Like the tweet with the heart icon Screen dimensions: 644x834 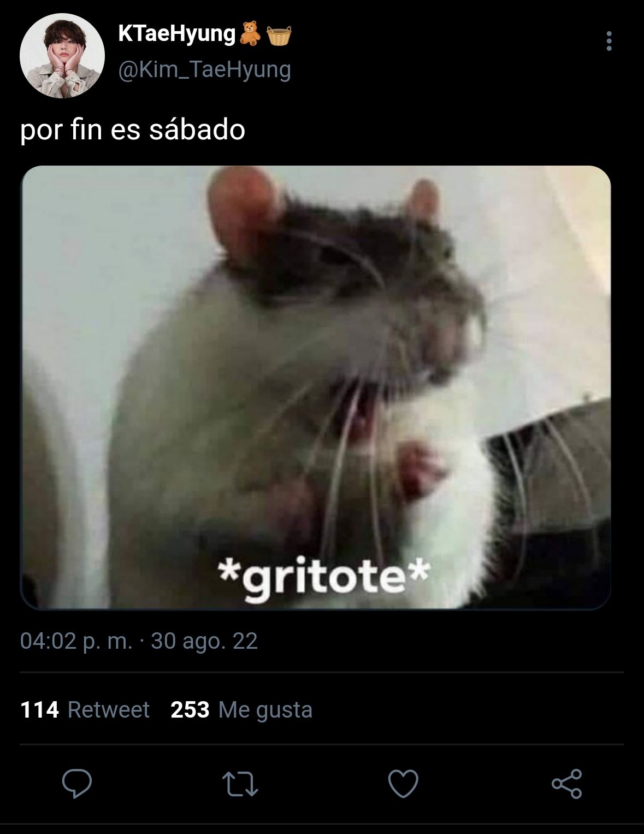pyautogui.click(x=403, y=784)
